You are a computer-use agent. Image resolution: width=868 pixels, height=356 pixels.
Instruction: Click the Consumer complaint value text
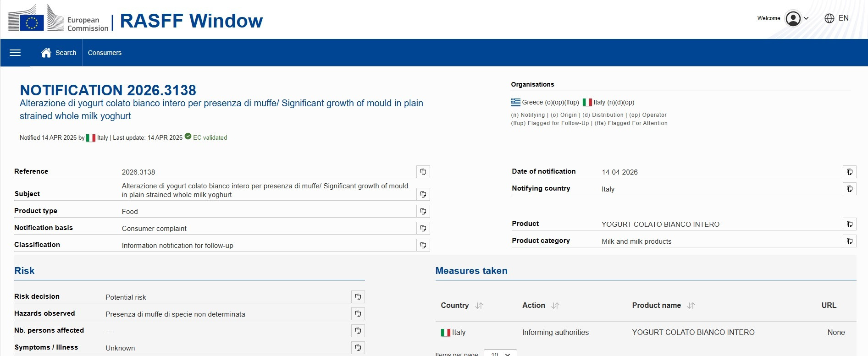pos(154,229)
